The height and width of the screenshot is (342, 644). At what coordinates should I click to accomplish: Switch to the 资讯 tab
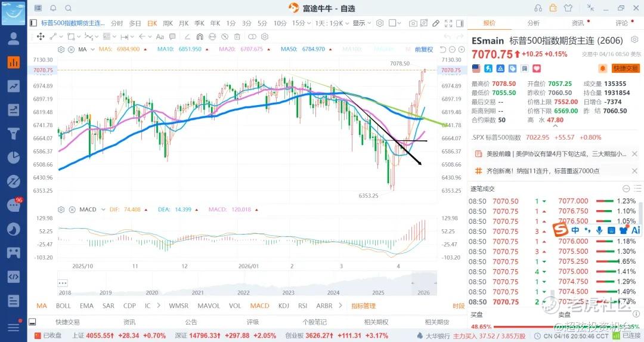tap(578, 23)
